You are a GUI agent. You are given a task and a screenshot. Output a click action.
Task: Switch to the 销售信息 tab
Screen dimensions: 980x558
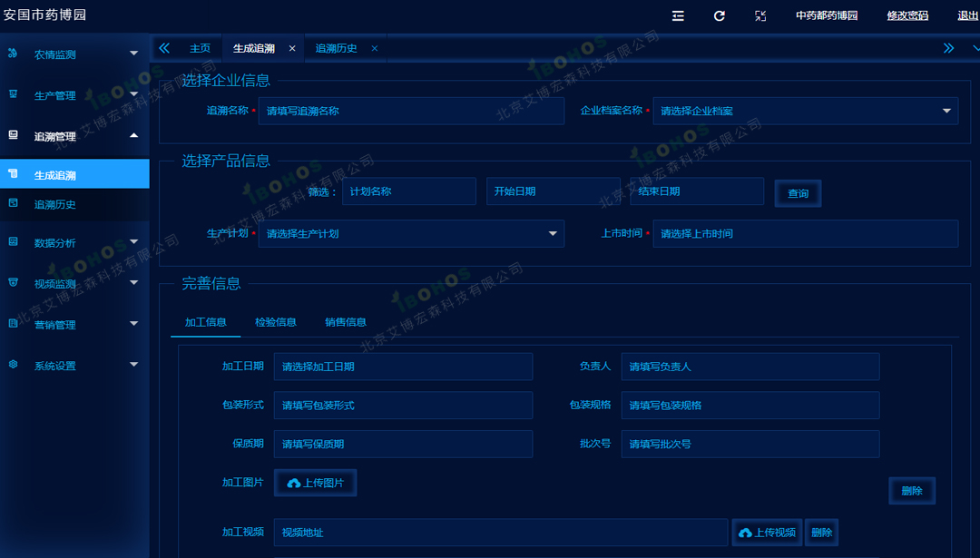[346, 322]
